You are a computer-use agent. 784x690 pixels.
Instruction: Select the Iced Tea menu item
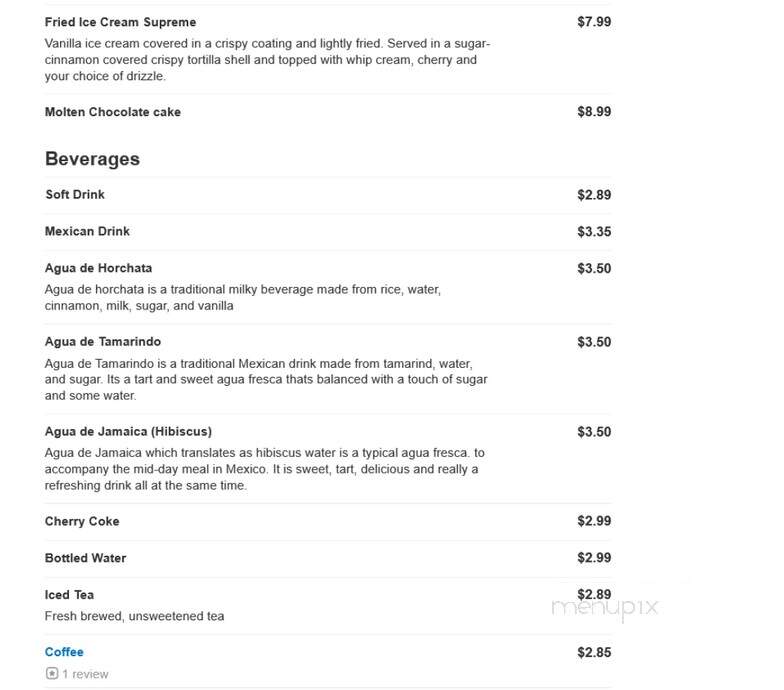[x=70, y=594]
